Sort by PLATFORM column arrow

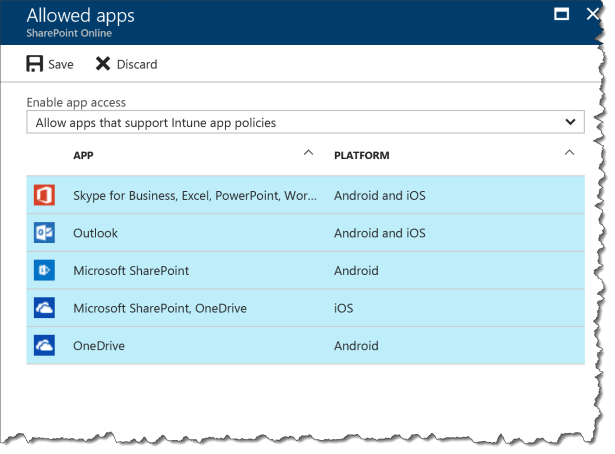(570, 153)
